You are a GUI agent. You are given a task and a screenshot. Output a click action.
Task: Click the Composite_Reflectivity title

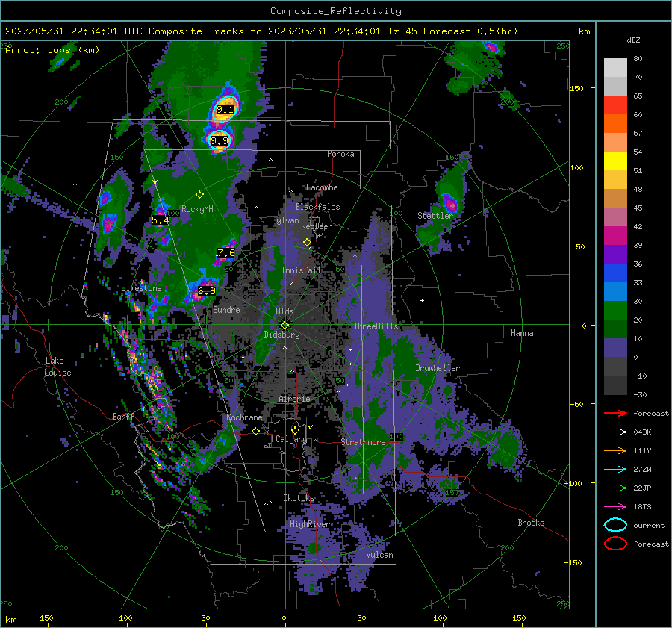click(x=335, y=11)
